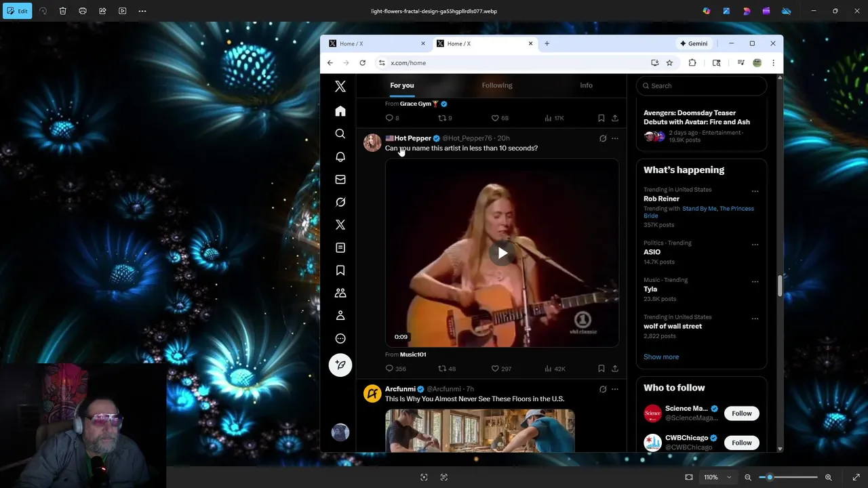This screenshot has height=488, width=868.
Task: Print the image from Photos toolbar
Action: 83,11
